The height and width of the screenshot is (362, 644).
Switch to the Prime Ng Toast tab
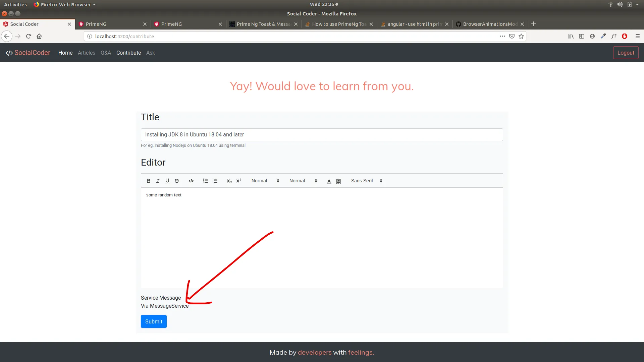click(263, 24)
